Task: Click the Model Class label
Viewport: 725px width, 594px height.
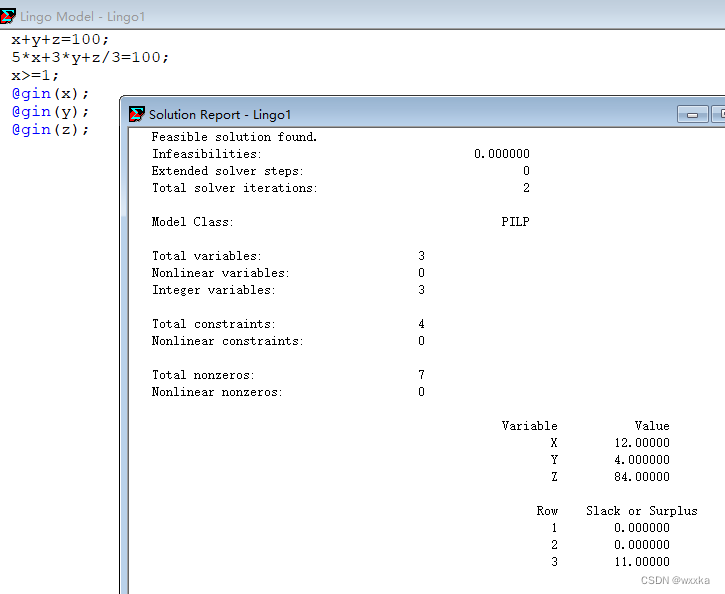Action: click(x=192, y=222)
